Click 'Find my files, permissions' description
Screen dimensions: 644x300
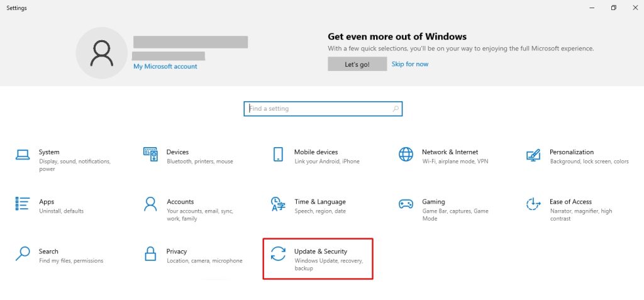click(71, 261)
